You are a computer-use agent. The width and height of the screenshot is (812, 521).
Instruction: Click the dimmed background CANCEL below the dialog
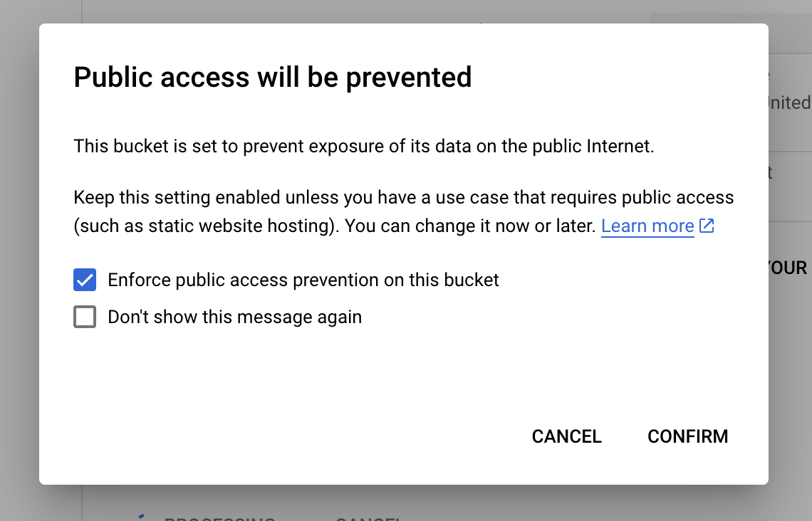(367, 518)
